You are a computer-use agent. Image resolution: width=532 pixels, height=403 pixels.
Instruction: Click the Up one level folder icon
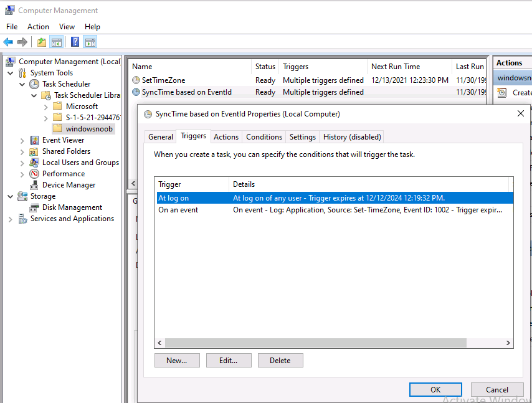point(42,42)
